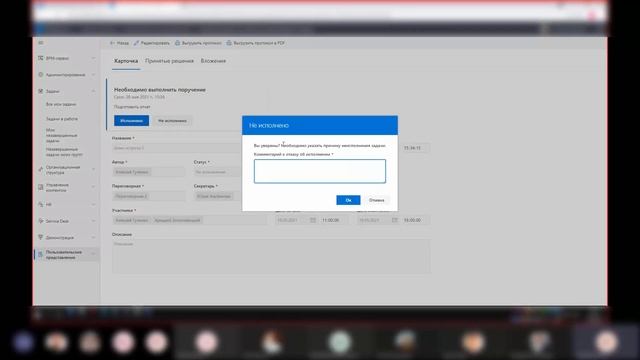Click the Не исполнено button on card
This screenshot has width=640, height=360.
pos(172,121)
